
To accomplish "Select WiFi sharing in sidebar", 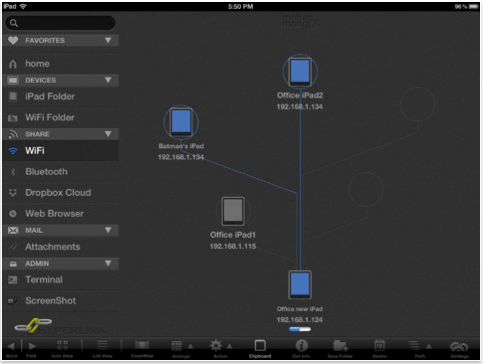I will pos(60,151).
